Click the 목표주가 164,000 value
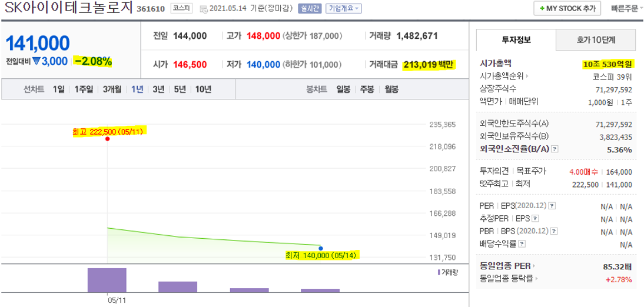Screen dimensions: 644x307 pos(619,172)
